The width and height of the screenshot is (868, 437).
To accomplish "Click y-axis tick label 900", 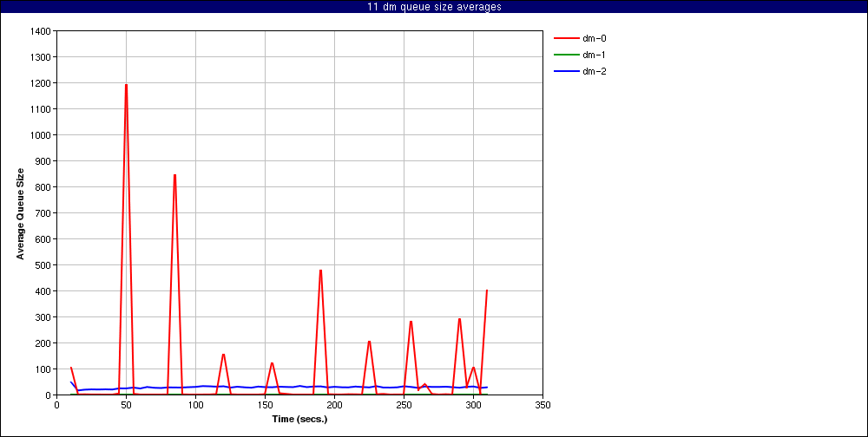I will coord(43,161).
